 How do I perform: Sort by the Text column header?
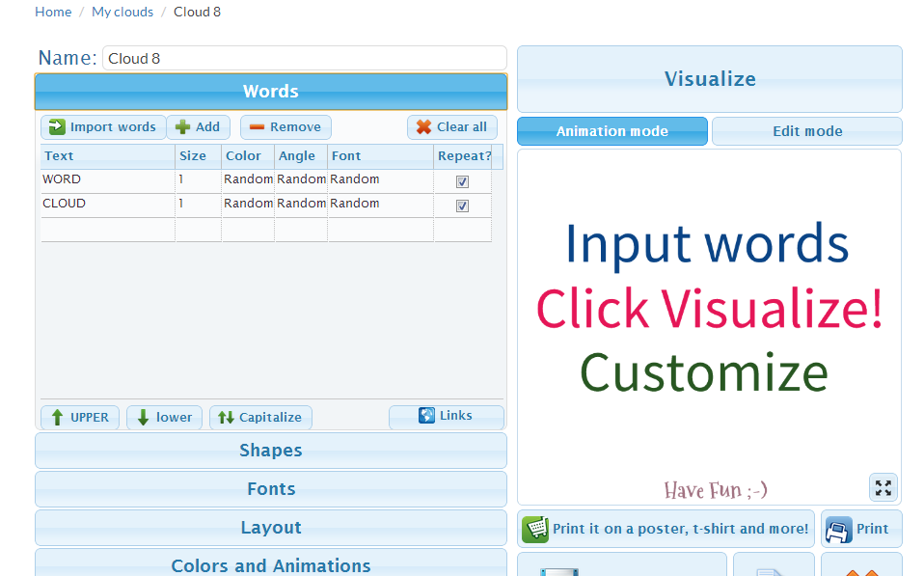pos(108,156)
